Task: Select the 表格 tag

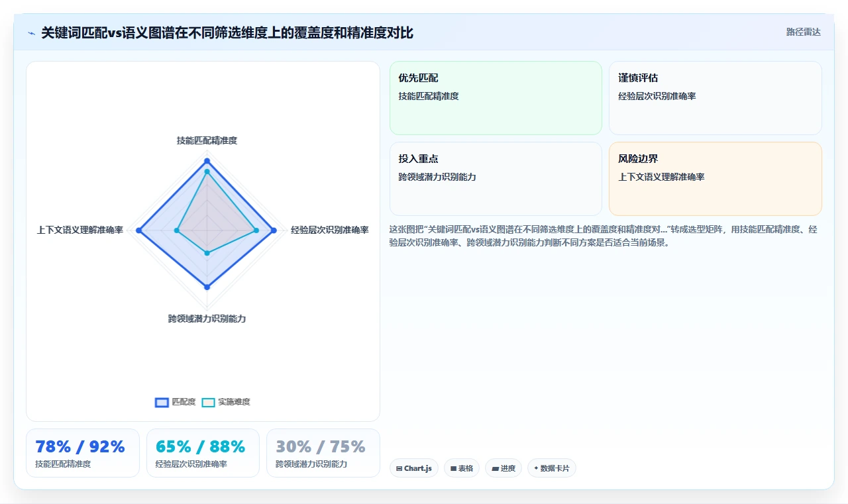Action: (462, 468)
